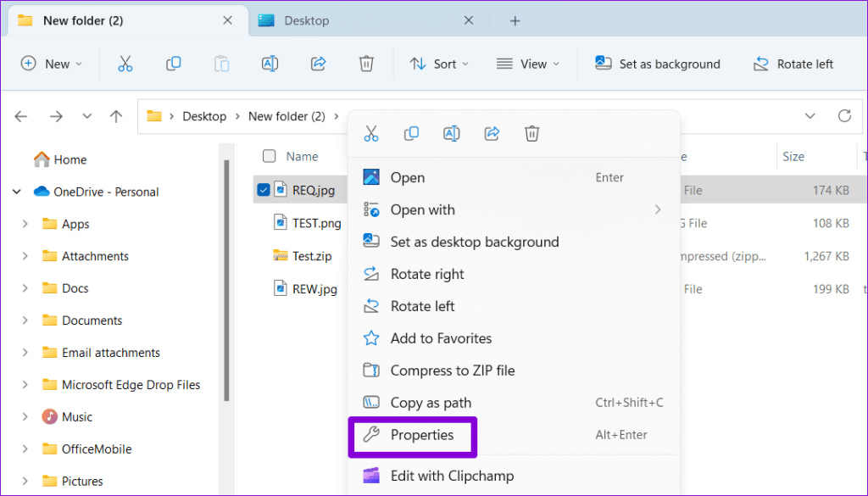Uncheck the selection checkbox on REQ.jpg
The width and height of the screenshot is (868, 496).
(264, 189)
